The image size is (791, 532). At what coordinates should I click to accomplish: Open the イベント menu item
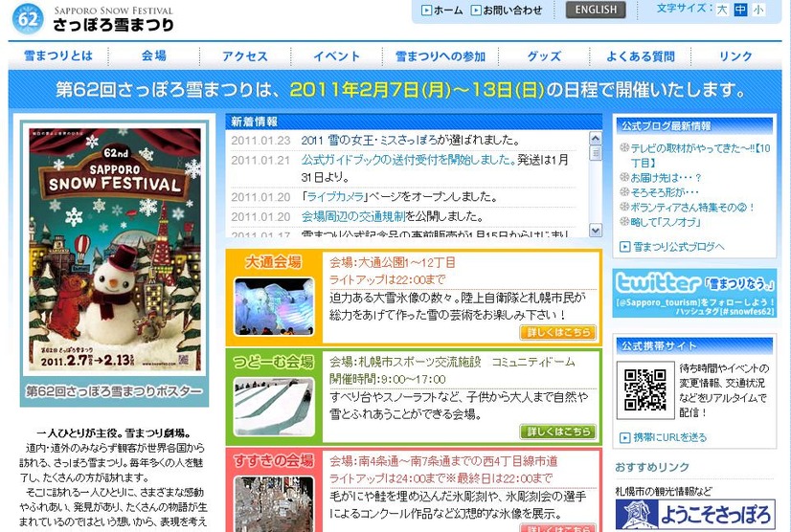click(x=336, y=55)
